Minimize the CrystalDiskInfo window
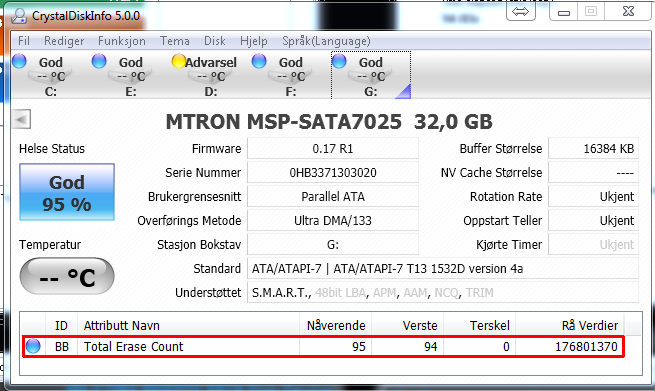 [x=564, y=12]
